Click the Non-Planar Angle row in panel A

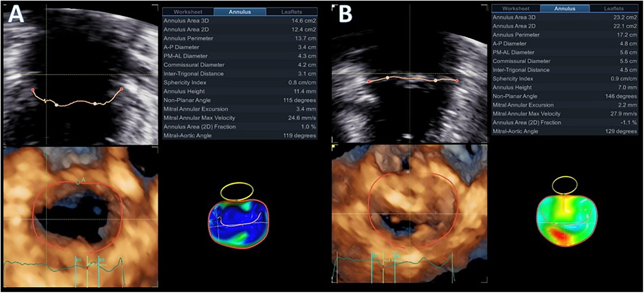coord(239,100)
